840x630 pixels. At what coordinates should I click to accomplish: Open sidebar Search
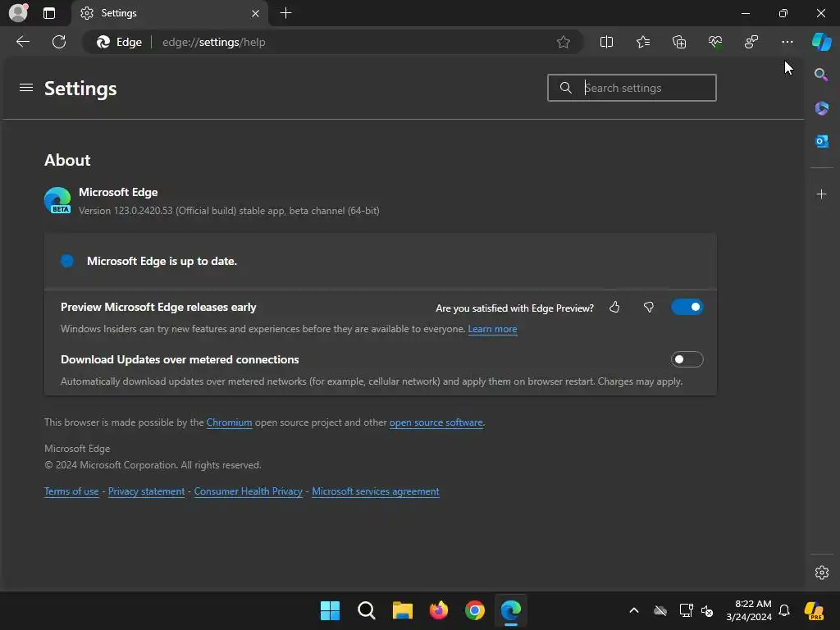pos(821,75)
